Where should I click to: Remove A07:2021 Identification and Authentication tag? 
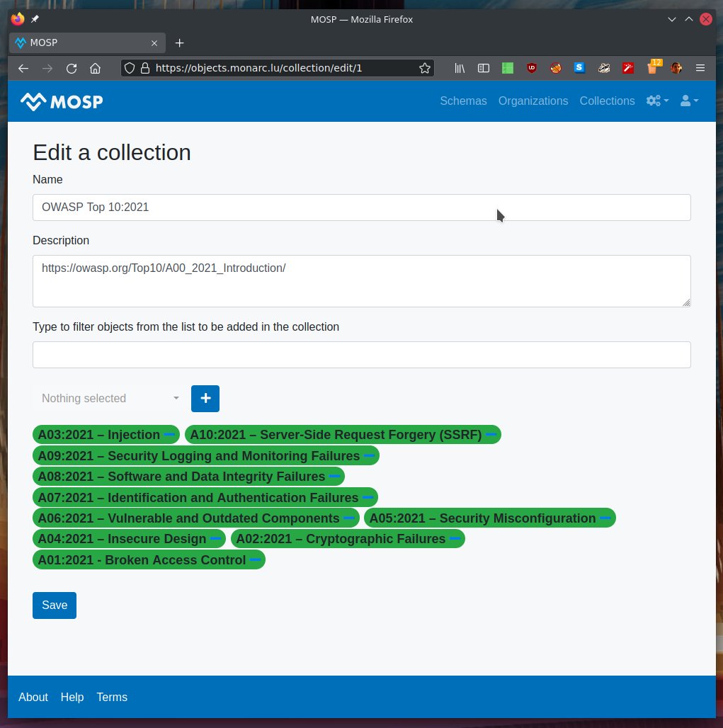tap(368, 498)
